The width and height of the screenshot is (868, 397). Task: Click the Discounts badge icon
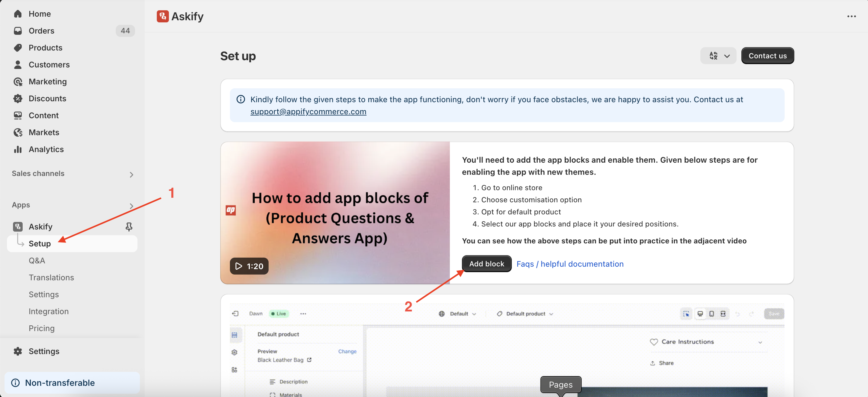[18, 99]
